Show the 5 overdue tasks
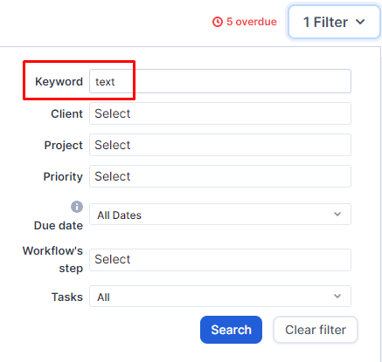This screenshot has width=382, height=362. [245, 22]
